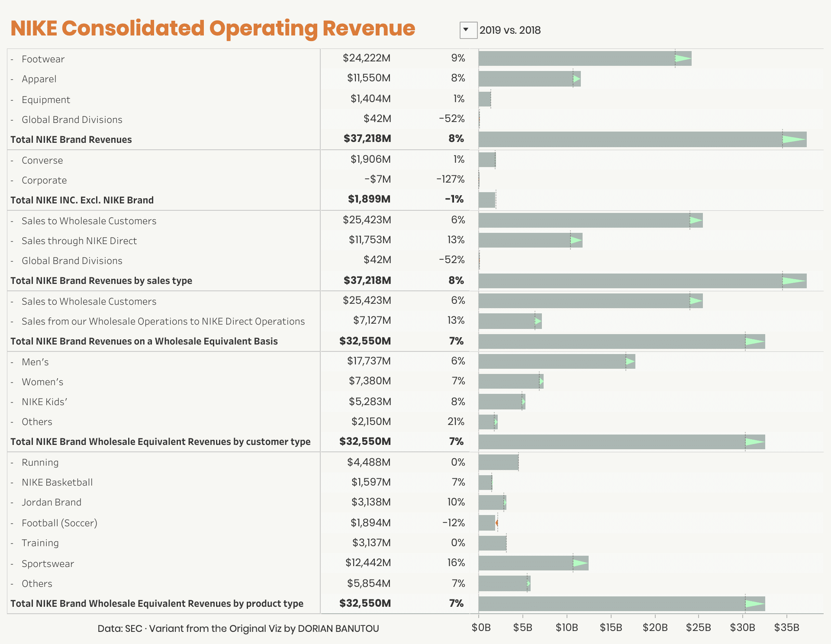Click the 16% Sportswear change

(456, 563)
